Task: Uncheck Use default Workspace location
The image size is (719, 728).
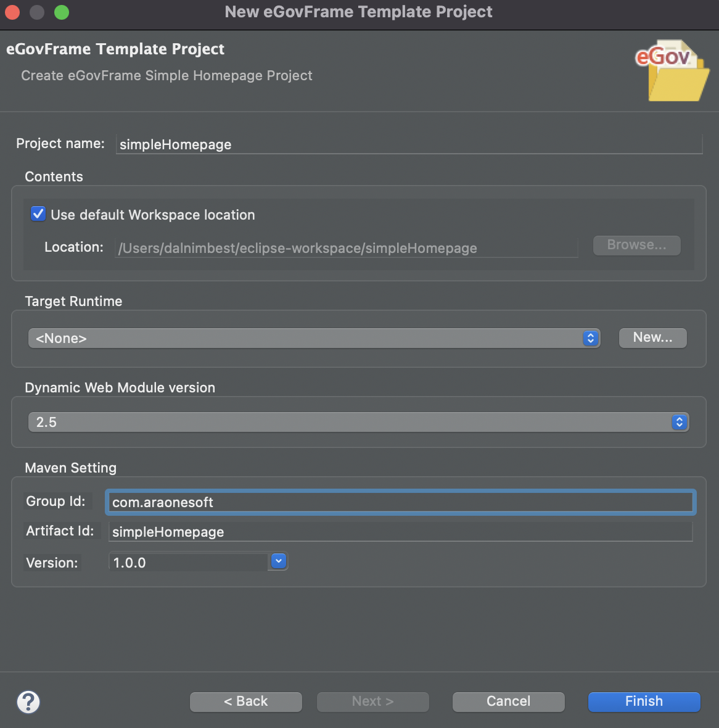Action: (x=38, y=214)
